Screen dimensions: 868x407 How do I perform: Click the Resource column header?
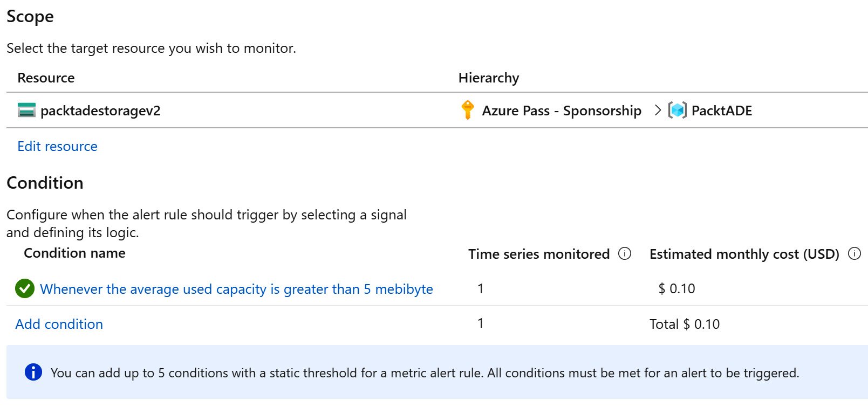click(x=46, y=78)
